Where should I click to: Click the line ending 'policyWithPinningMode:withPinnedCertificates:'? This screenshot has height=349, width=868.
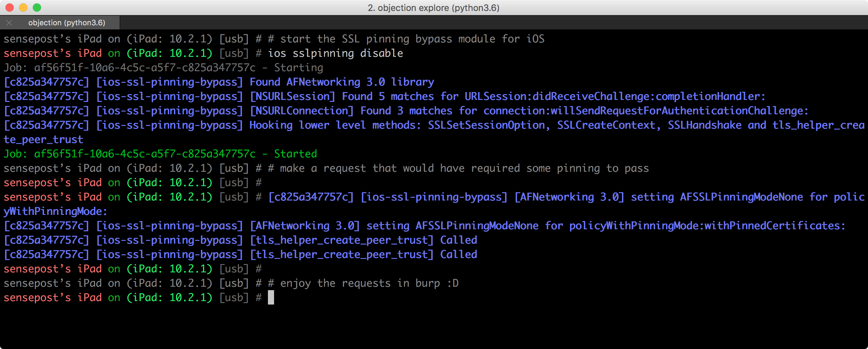(424, 226)
